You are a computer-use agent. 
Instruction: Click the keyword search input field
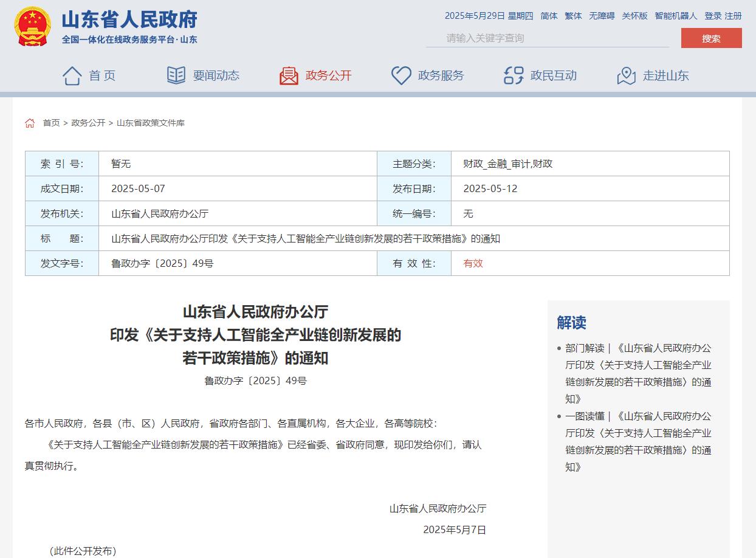[547, 38]
